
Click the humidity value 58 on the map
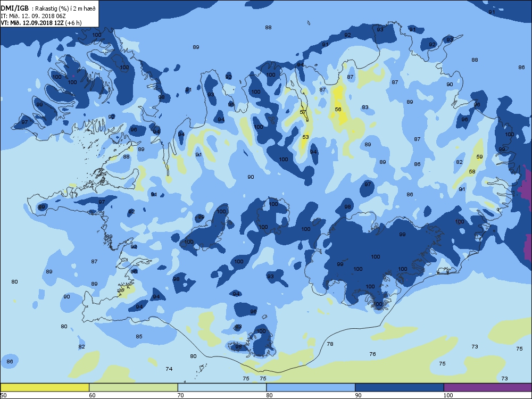tap(472, 171)
